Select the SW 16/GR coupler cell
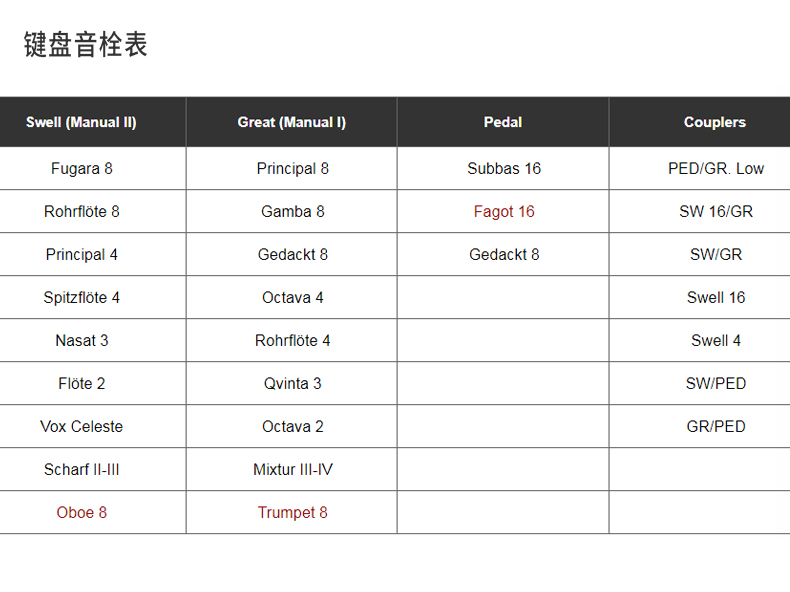Screen dimensions: 790x592 (715, 212)
